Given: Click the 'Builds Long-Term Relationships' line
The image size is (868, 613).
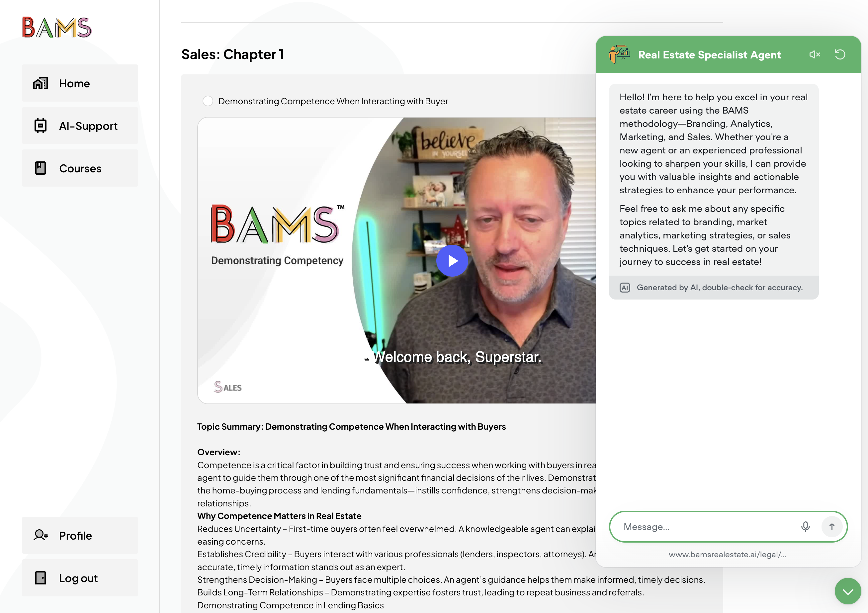Looking at the screenshot, I should pyautogui.click(x=420, y=593).
